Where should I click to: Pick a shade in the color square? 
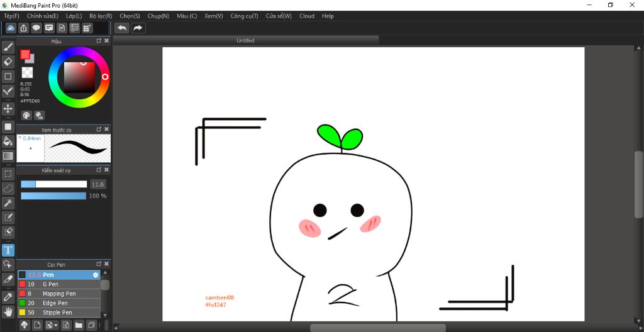pos(79,77)
